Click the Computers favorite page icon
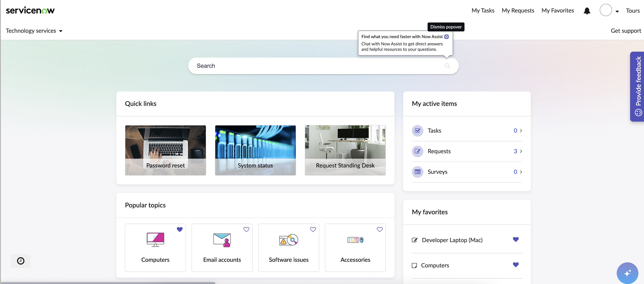 coord(414,265)
